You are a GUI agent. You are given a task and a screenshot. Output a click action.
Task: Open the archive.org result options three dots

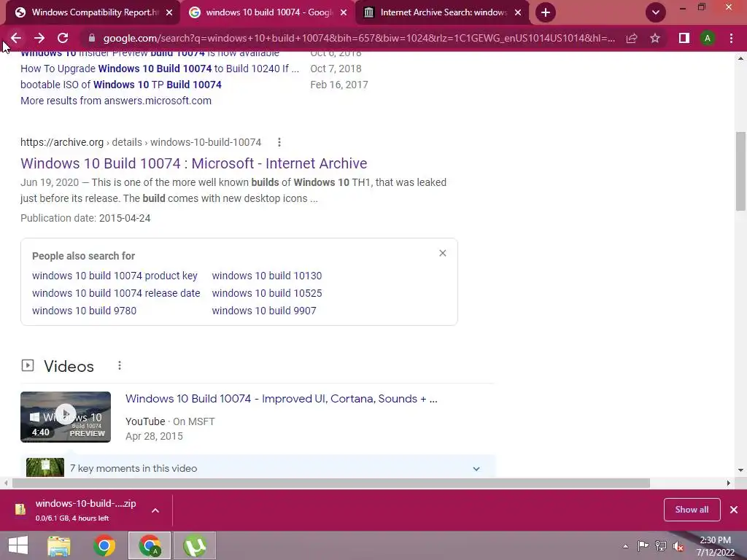click(x=279, y=142)
